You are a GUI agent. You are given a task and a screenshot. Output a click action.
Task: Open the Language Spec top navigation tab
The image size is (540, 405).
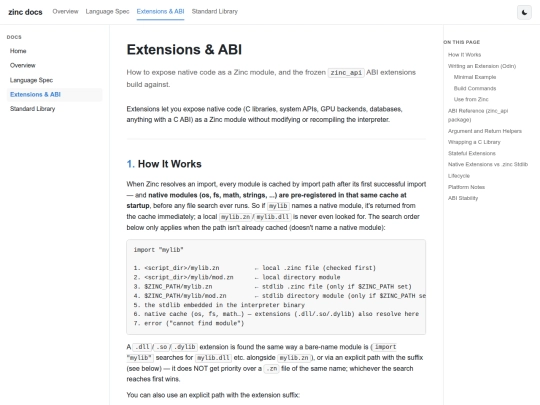pyautogui.click(x=107, y=11)
